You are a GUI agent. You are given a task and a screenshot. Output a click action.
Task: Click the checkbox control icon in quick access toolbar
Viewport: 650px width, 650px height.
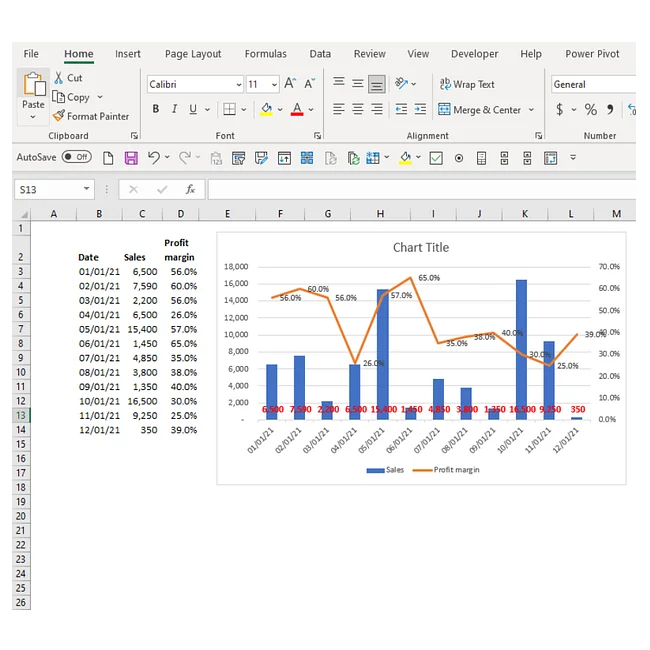point(436,158)
